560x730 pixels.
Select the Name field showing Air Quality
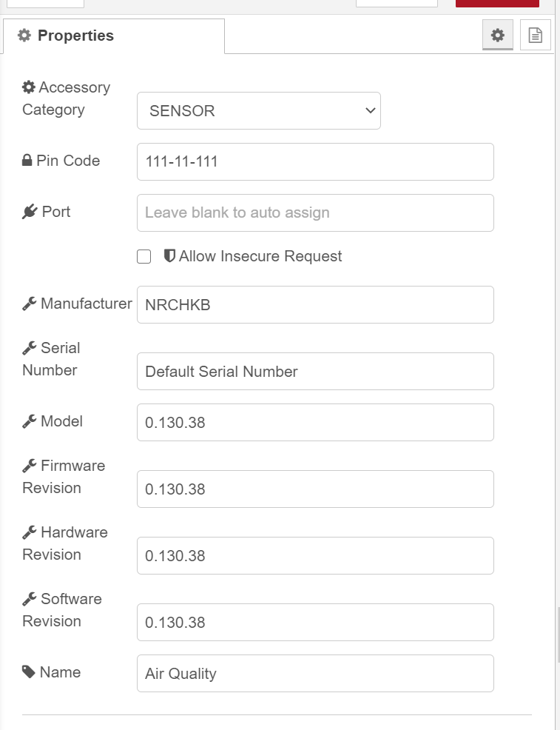pyautogui.click(x=315, y=673)
